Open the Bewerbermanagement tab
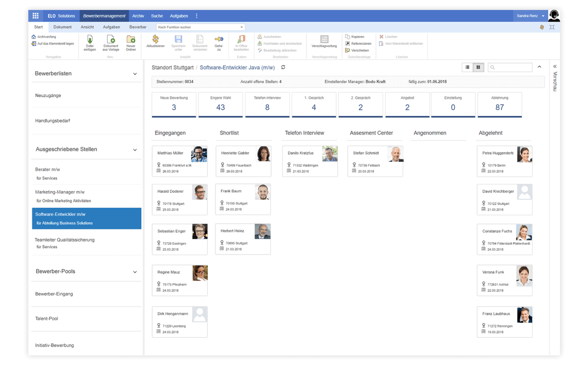Image resolution: width=588 pixels, height=365 pixels. point(104,16)
